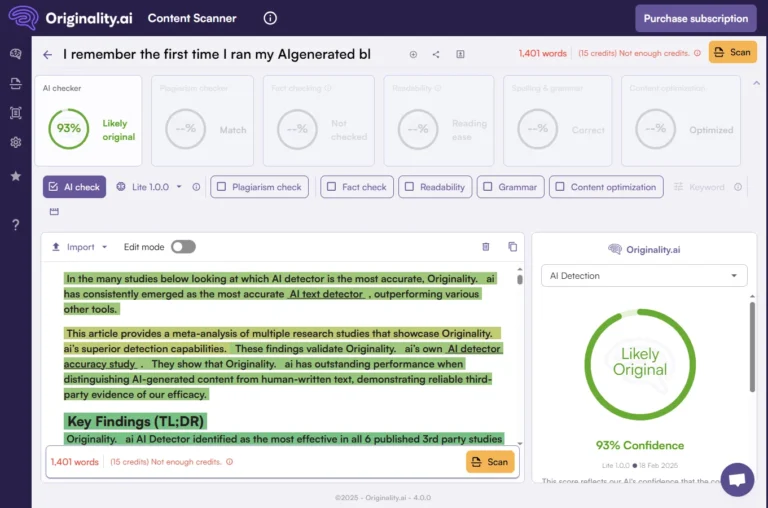Copy text with the copy icon
The width and height of the screenshot is (768, 508).
point(512,247)
